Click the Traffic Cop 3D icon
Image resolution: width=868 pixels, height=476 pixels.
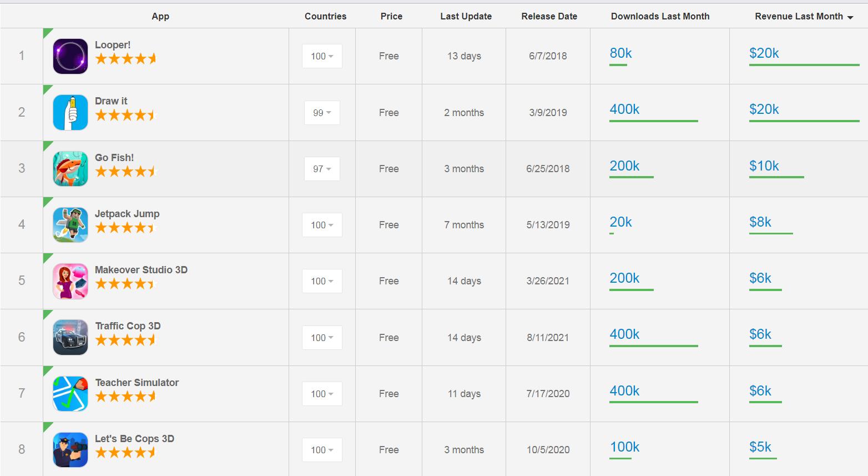pos(70,337)
